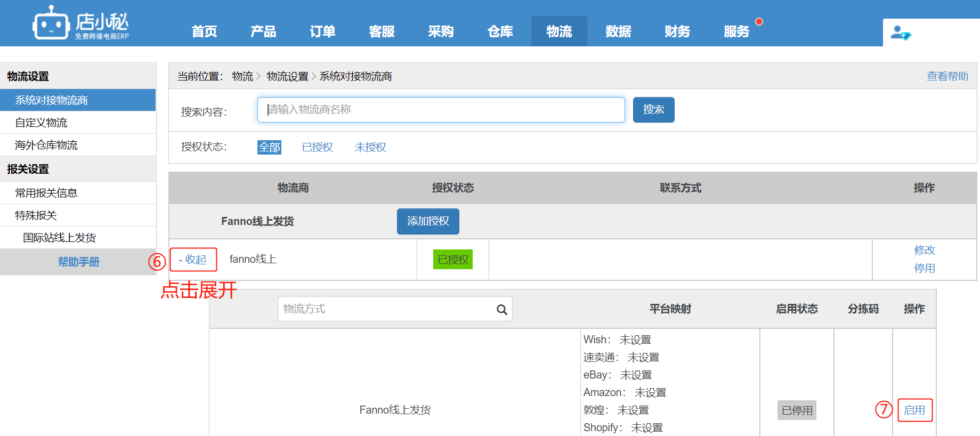Click the 已停用 status label
This screenshot has width=980, height=436.
click(797, 410)
